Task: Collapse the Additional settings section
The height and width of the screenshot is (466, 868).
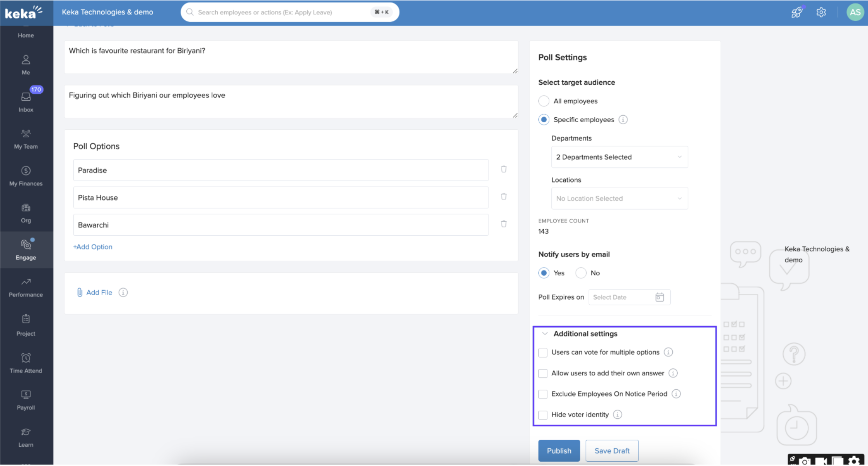Action: point(545,334)
